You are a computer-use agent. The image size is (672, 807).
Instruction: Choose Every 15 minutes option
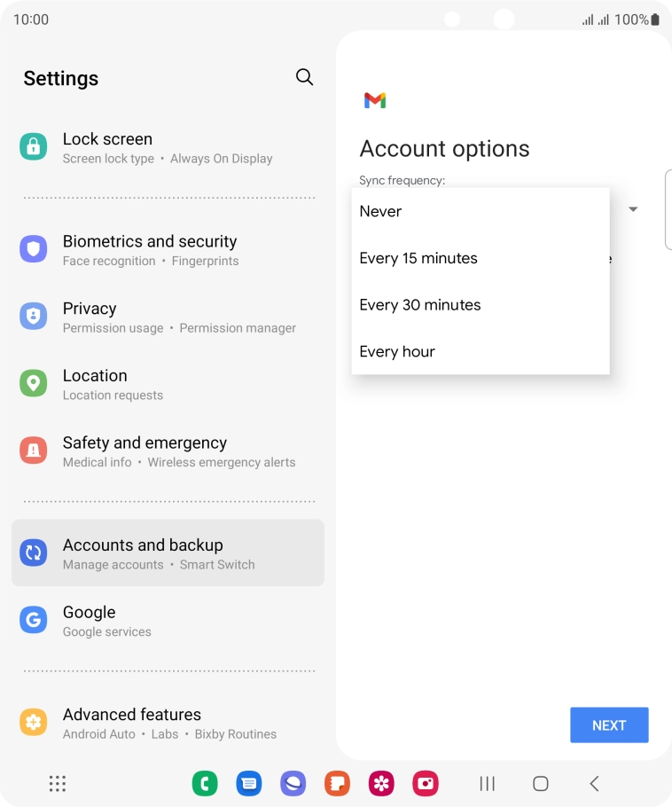pyautogui.click(x=418, y=258)
